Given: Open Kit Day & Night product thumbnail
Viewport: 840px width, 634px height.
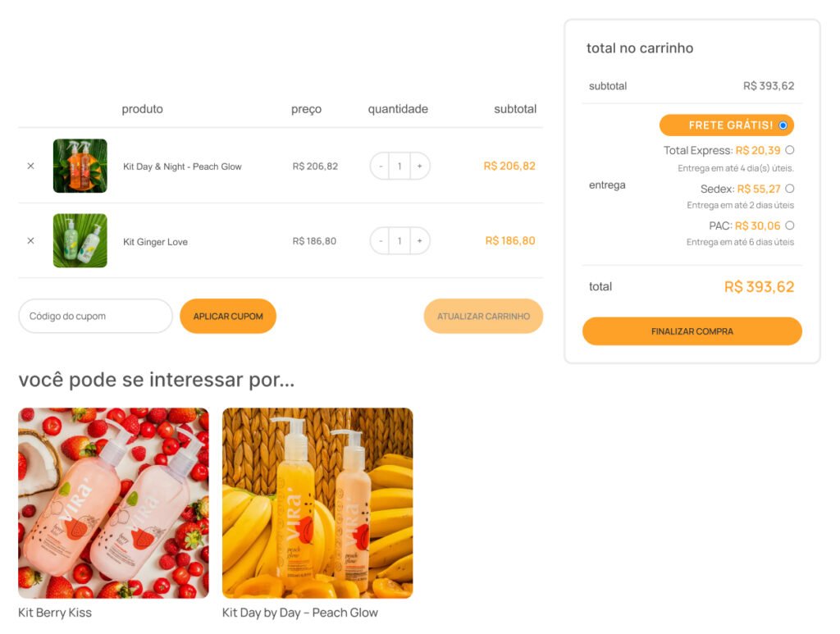Looking at the screenshot, I should tap(80, 166).
